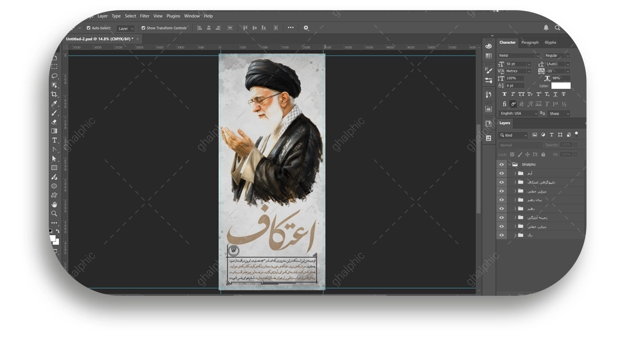Toggle Show Transform Controls checkbox
This screenshot has height=338, width=644.
144,28
